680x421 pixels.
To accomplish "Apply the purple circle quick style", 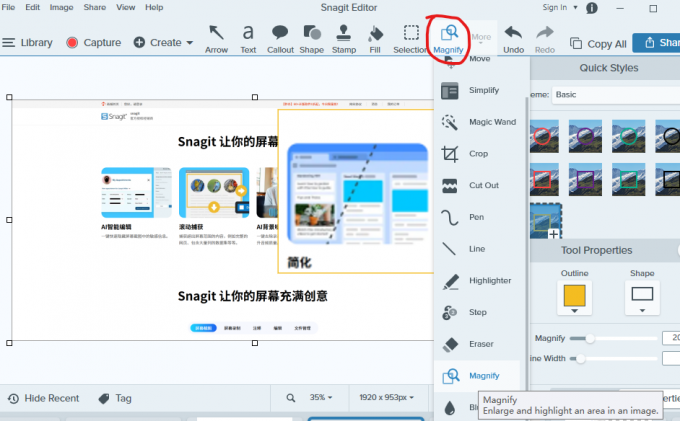I will [585, 136].
